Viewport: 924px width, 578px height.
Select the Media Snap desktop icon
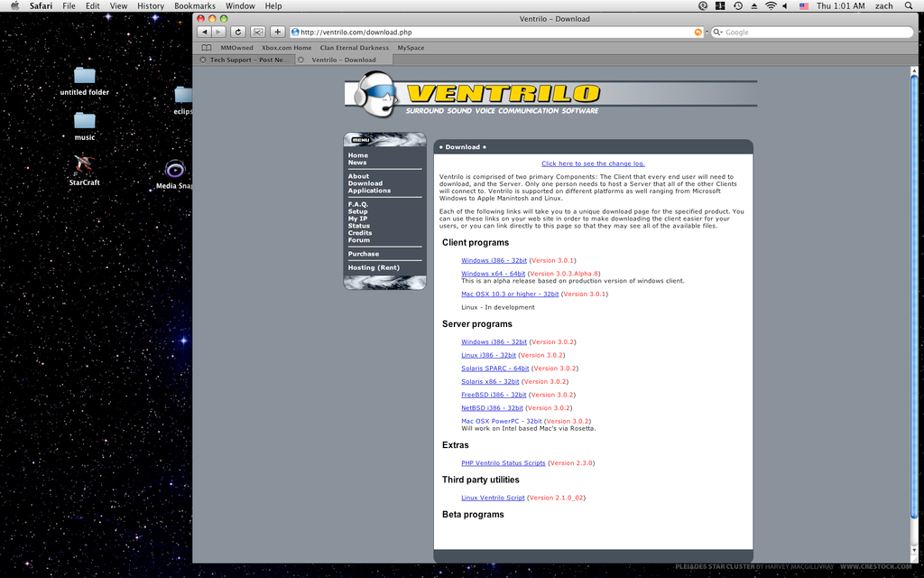174,174
